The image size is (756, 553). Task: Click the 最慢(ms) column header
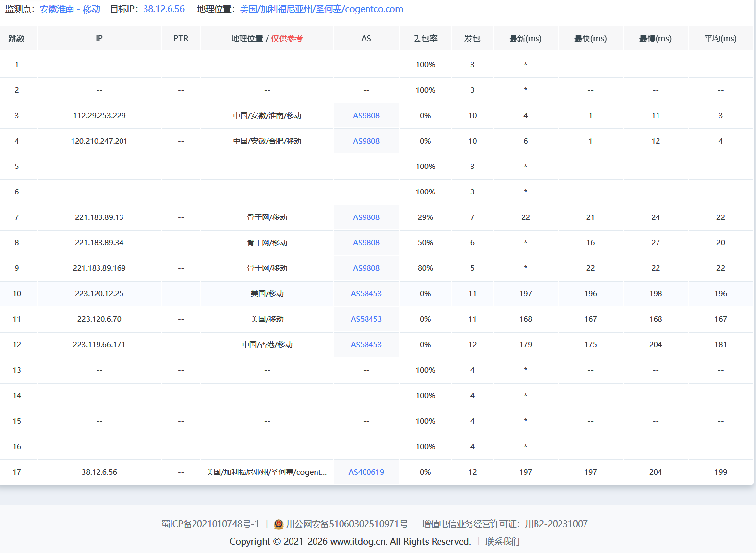coord(655,39)
